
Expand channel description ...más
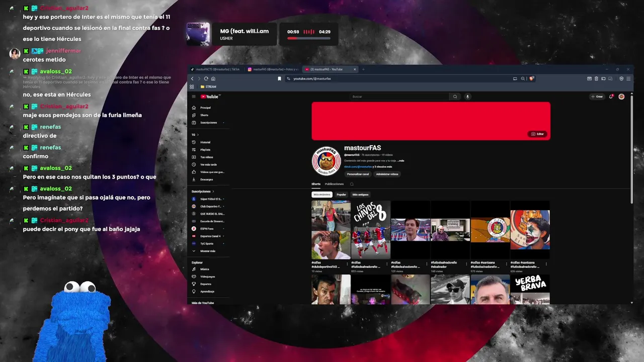400,161
